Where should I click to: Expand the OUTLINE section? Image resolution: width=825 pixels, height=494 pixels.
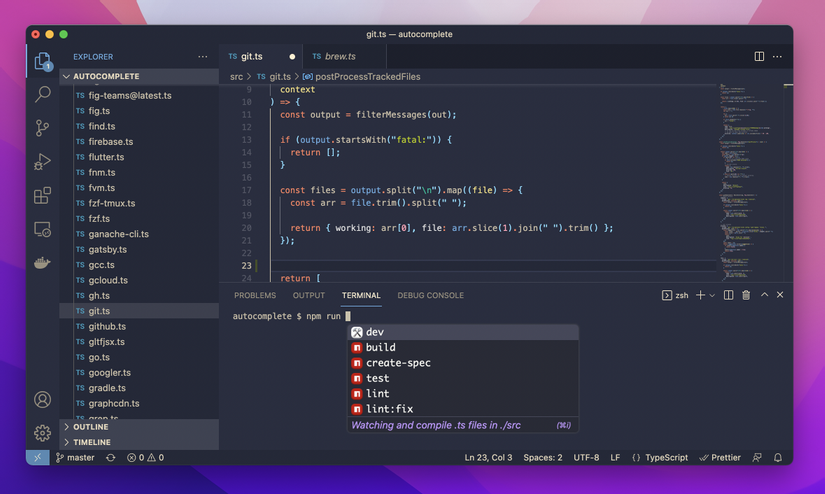point(139,427)
